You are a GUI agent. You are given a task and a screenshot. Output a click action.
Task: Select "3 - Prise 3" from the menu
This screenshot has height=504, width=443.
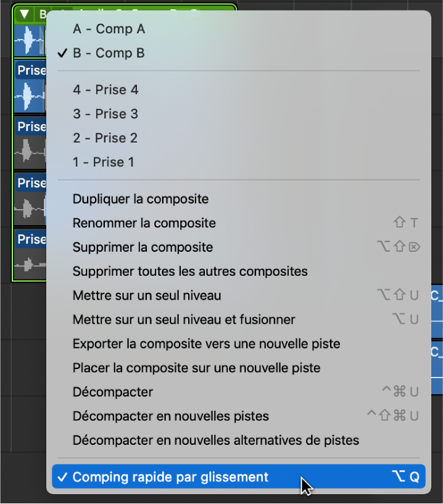tap(106, 114)
